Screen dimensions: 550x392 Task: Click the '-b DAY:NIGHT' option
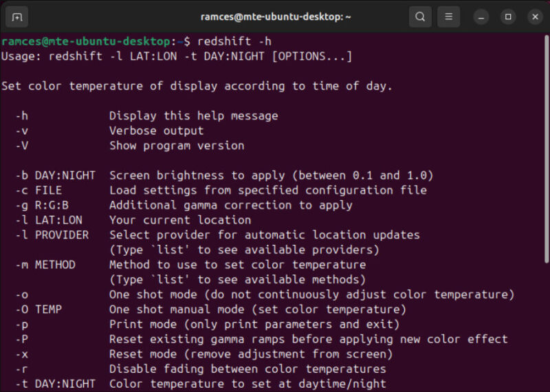(56, 175)
